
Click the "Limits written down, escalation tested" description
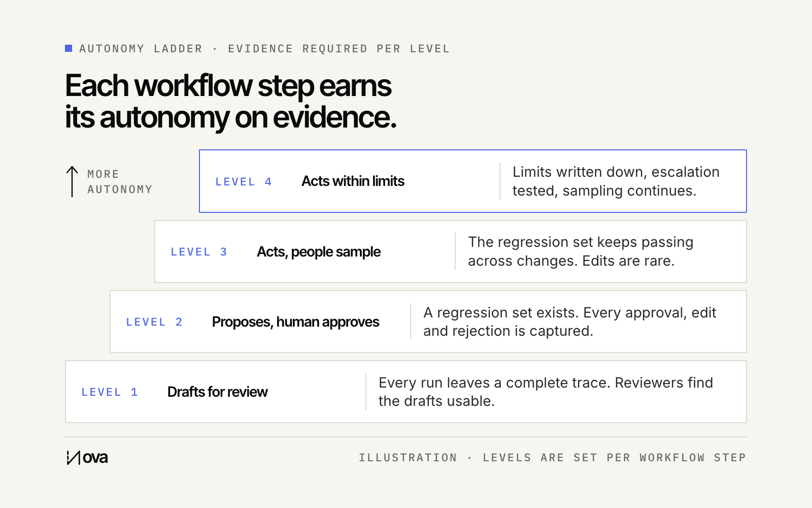tap(616, 181)
